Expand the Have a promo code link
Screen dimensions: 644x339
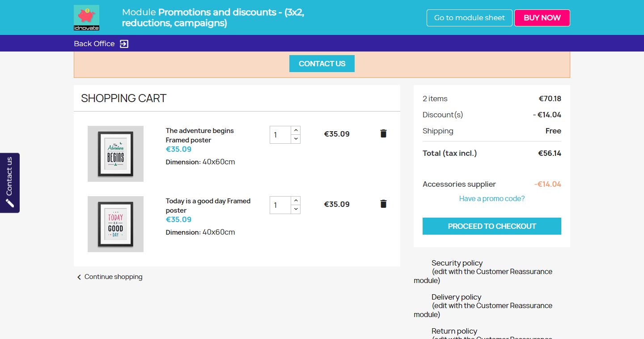491,198
